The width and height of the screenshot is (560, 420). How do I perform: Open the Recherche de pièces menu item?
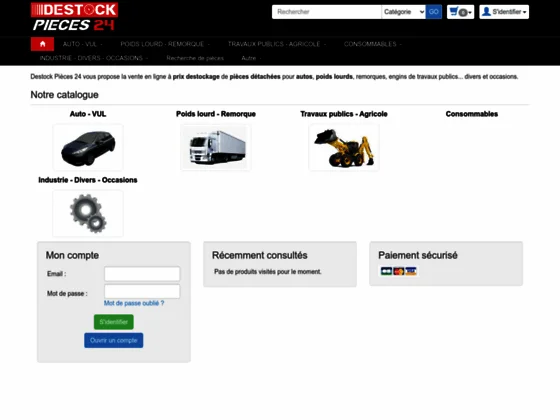[x=195, y=58]
